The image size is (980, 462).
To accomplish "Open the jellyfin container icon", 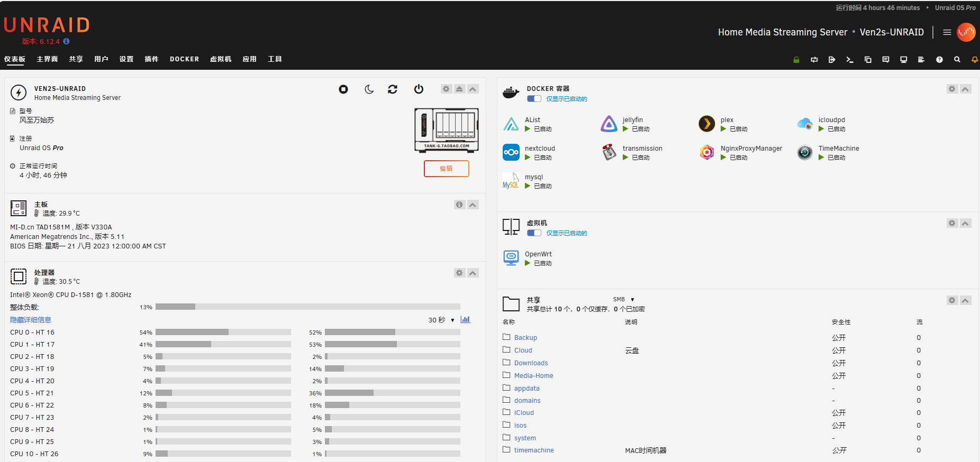I will click(x=609, y=124).
